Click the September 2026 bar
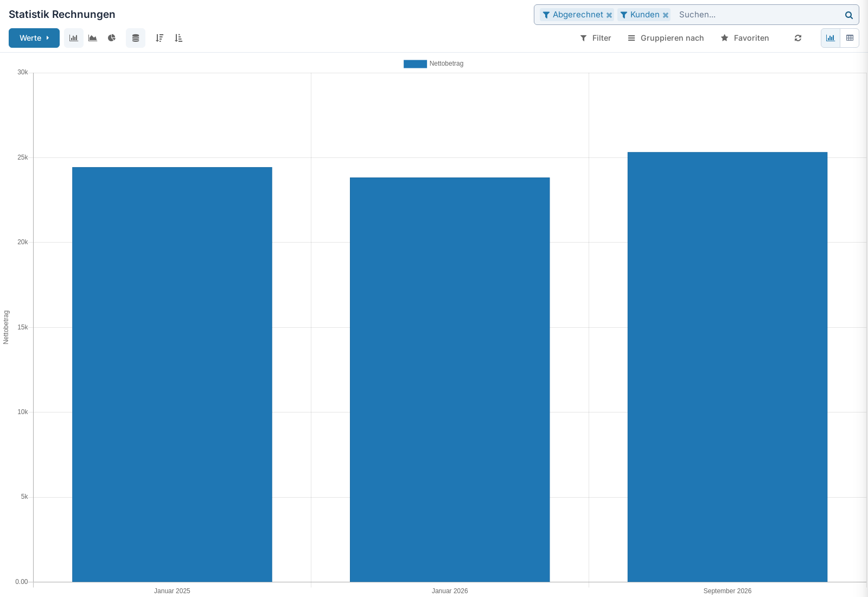Viewport: 868px width, 597px height. [727, 367]
